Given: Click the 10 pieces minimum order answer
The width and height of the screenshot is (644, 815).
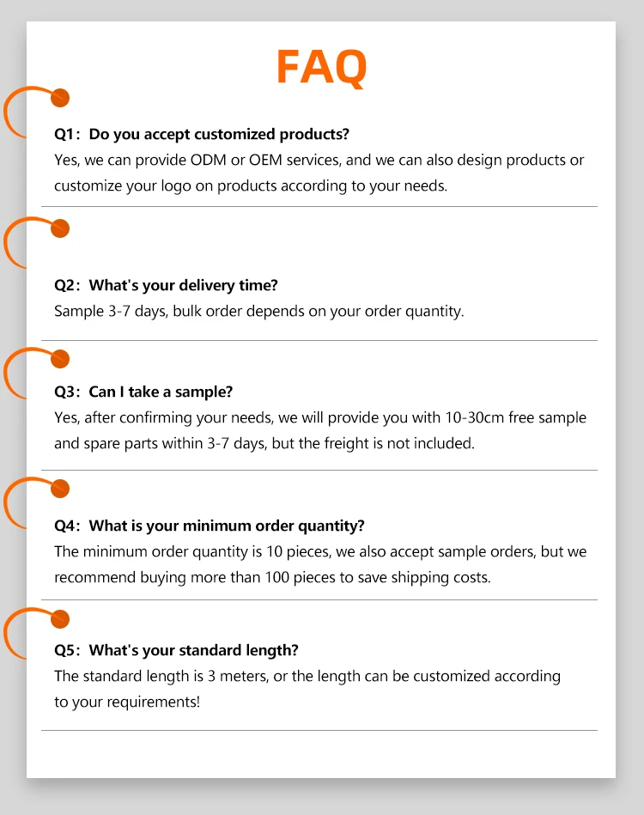Looking at the screenshot, I should pyautogui.click(x=319, y=564).
